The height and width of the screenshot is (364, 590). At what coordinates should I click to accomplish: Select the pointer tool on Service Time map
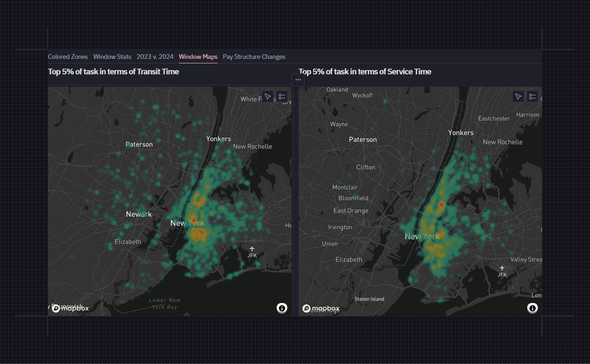pos(518,97)
